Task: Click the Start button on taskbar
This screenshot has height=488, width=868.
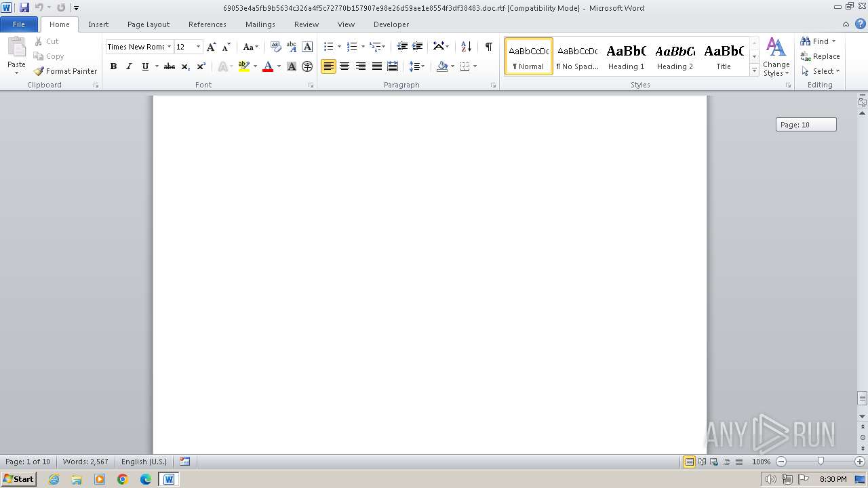Action: pos(19,479)
